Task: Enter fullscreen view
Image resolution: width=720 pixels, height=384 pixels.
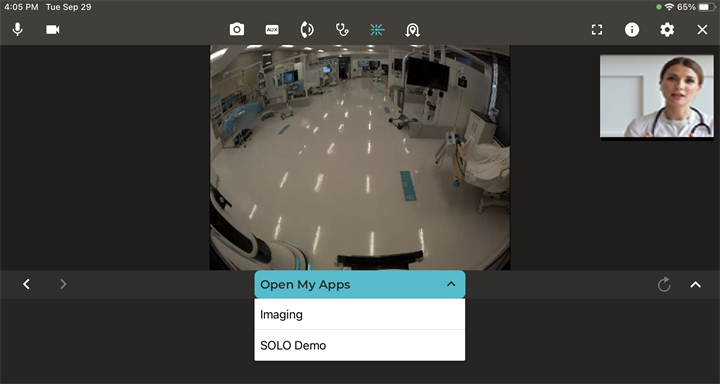Action: coord(596,30)
